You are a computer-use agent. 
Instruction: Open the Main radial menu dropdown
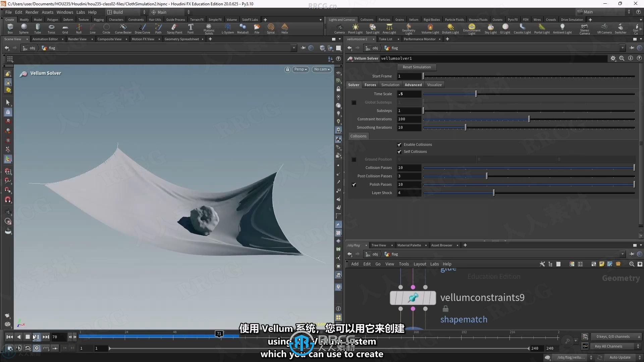tap(170, 12)
